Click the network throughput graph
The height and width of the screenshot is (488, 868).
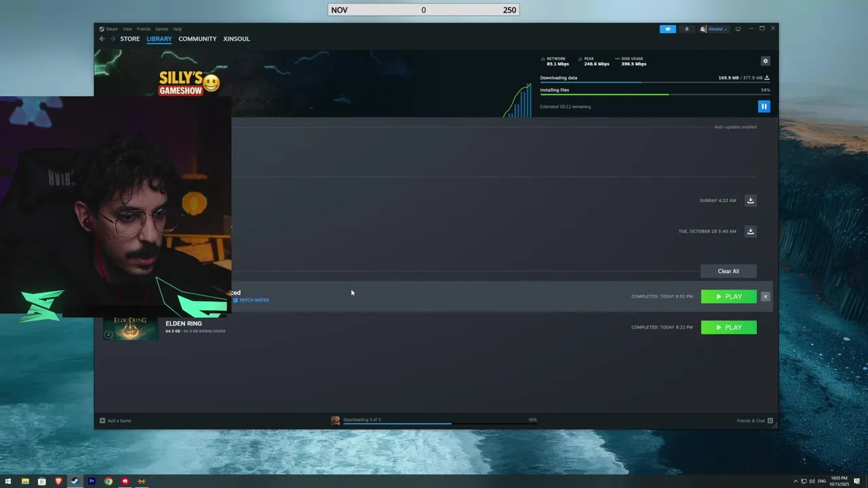tap(517, 100)
